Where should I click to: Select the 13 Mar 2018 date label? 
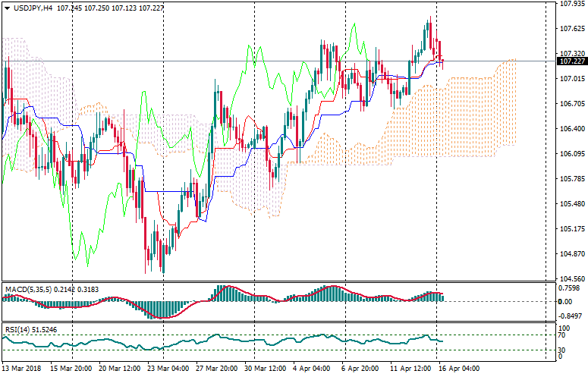(x=24, y=369)
